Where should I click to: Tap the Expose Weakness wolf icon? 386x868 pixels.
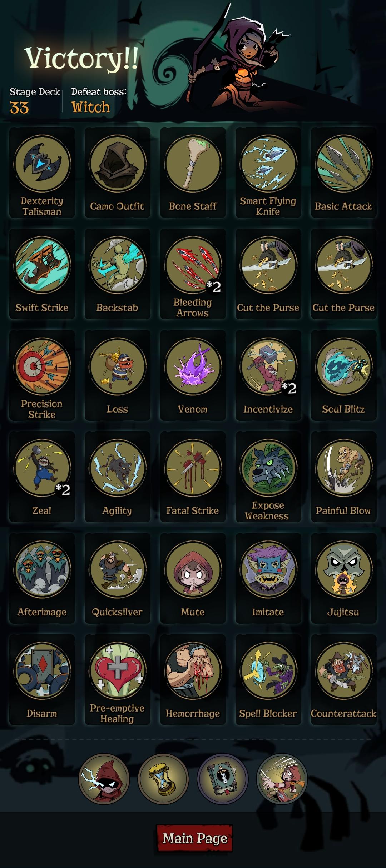click(x=268, y=468)
